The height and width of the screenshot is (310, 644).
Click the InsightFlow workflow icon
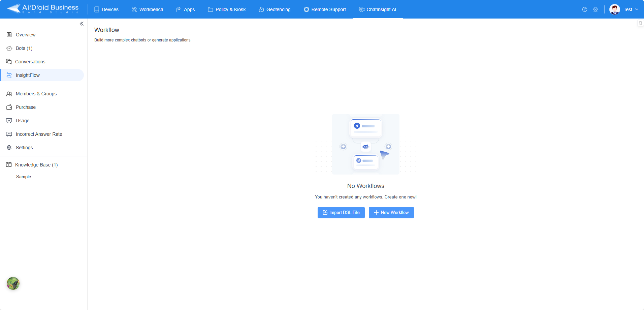point(9,75)
